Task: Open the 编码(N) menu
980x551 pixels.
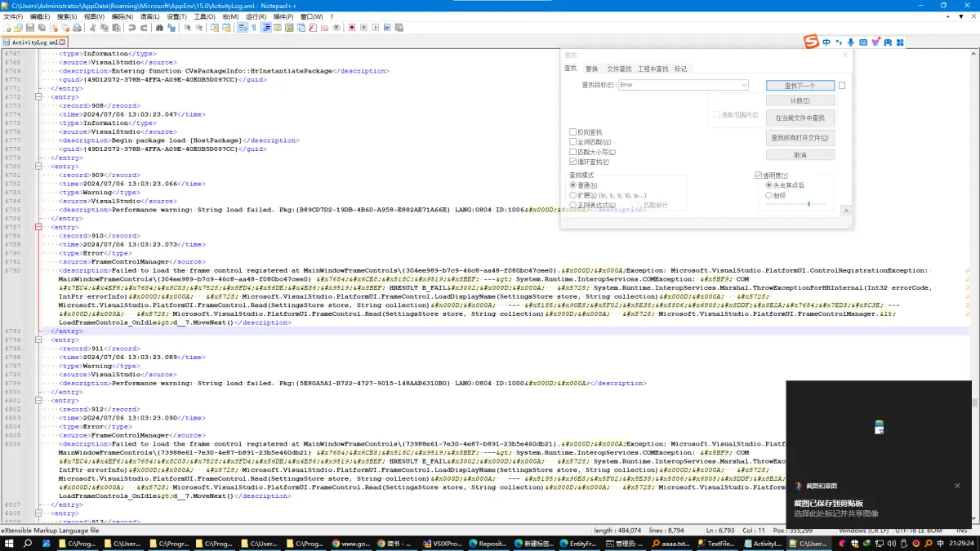Action: tap(122, 16)
